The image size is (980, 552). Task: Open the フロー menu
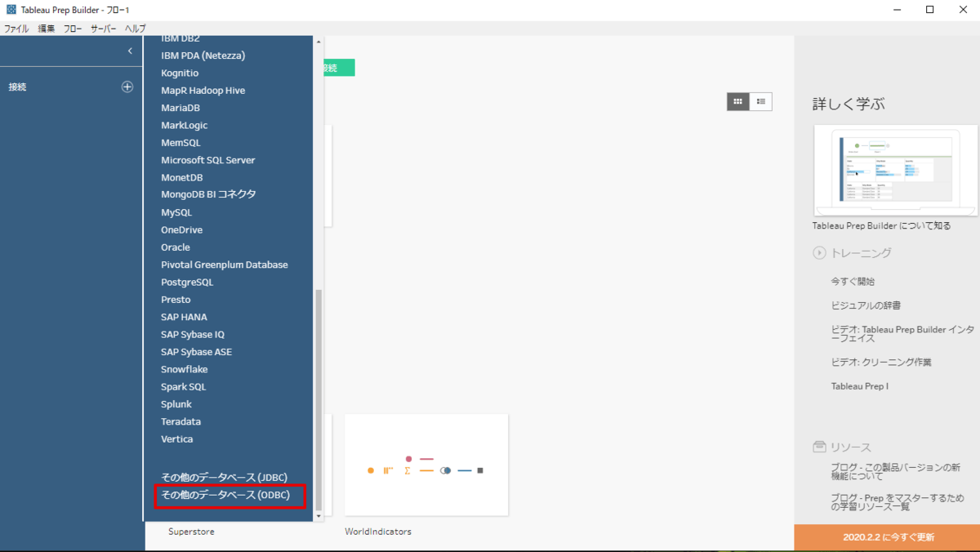pos(73,28)
